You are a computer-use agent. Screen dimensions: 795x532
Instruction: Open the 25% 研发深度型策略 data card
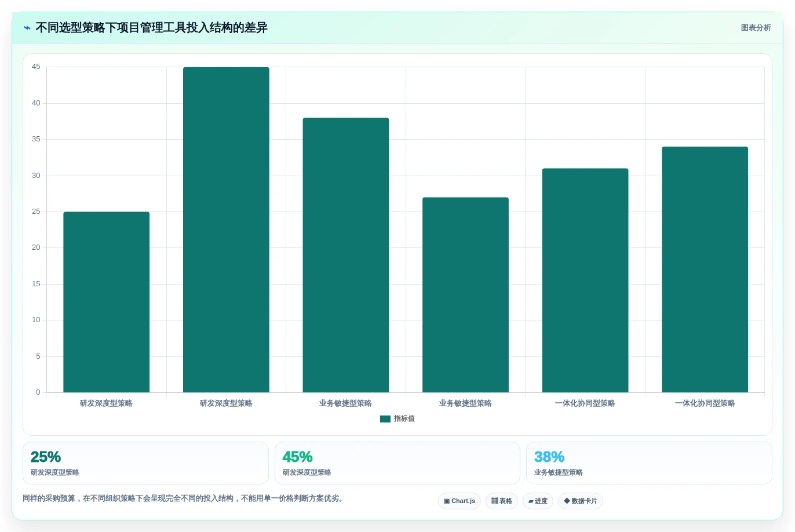145,463
